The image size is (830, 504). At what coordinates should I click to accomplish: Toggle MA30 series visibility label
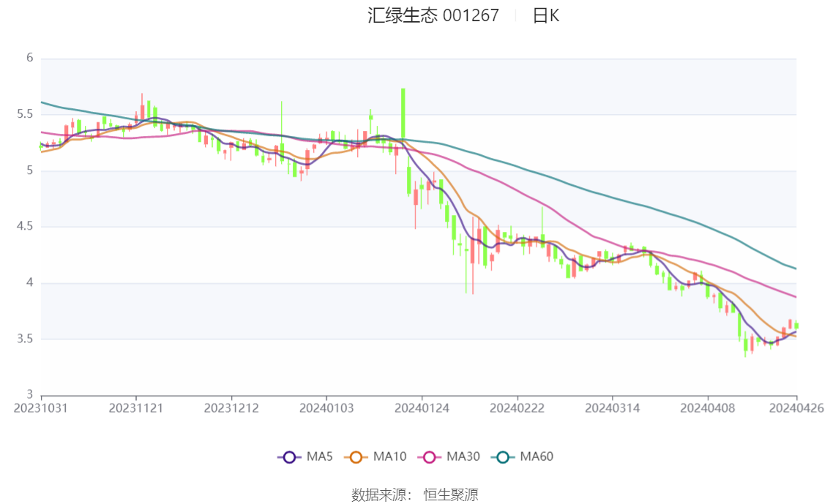[463, 456]
